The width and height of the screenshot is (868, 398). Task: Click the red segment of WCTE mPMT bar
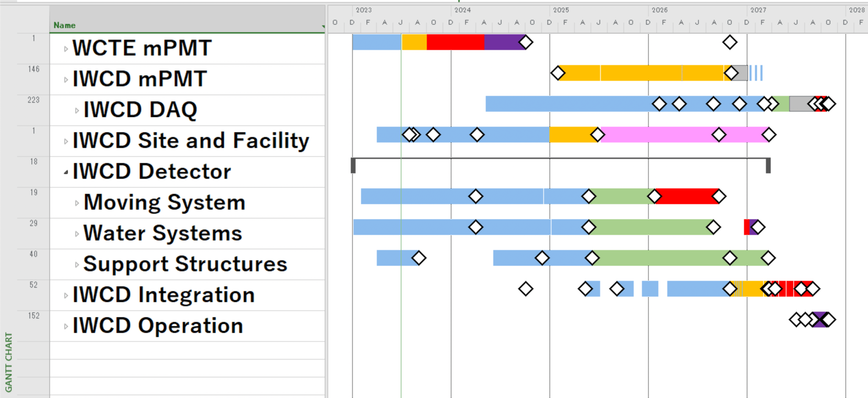(455, 42)
